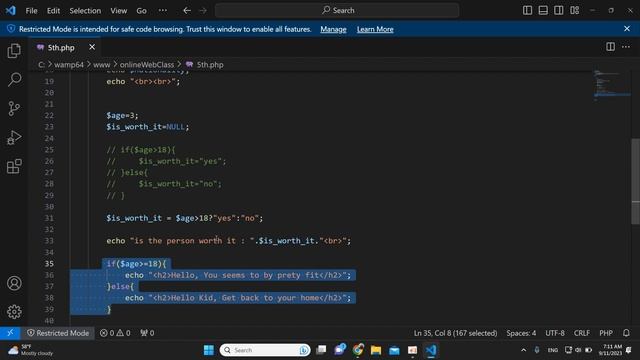
Task: Toggle the secondary side bar layout icon
Action: (x=559, y=10)
